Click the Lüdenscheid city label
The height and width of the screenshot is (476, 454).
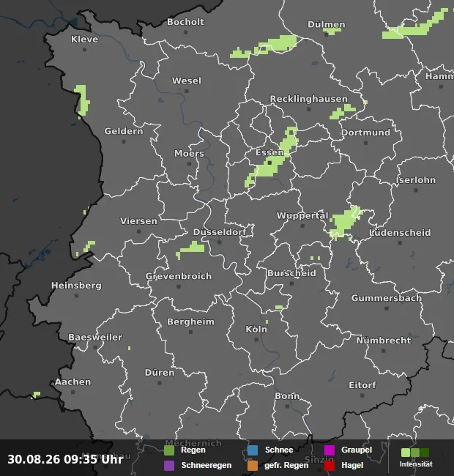point(400,233)
